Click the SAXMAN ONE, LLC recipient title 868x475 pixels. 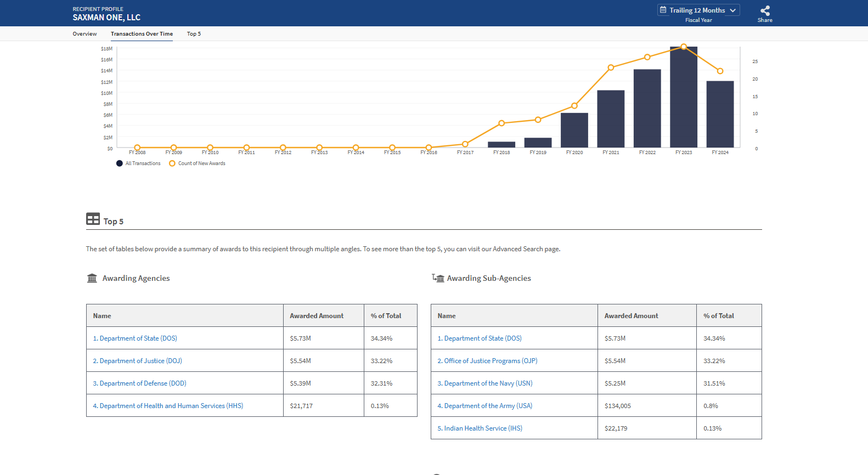click(x=106, y=18)
